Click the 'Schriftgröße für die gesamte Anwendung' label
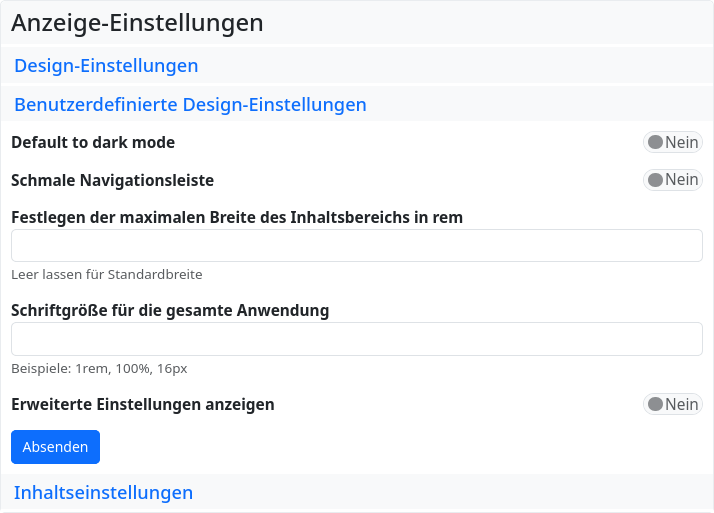714x513 pixels. click(170, 310)
